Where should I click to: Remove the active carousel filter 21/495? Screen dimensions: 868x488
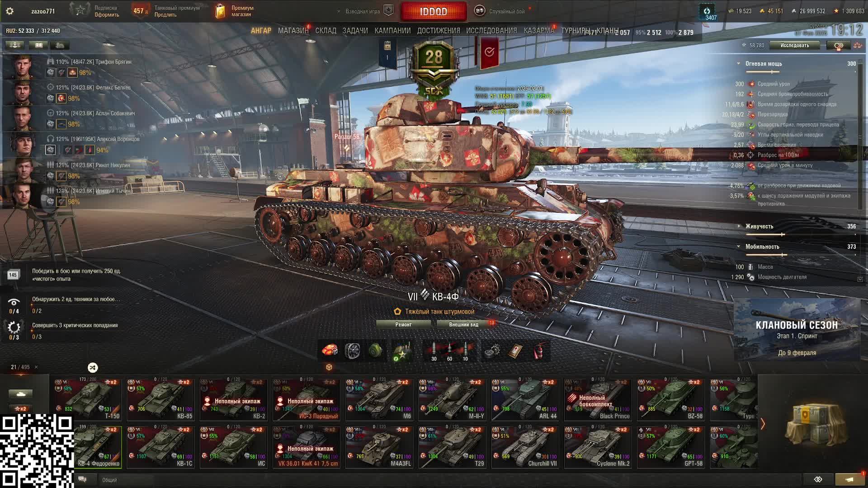pyautogui.click(x=36, y=367)
